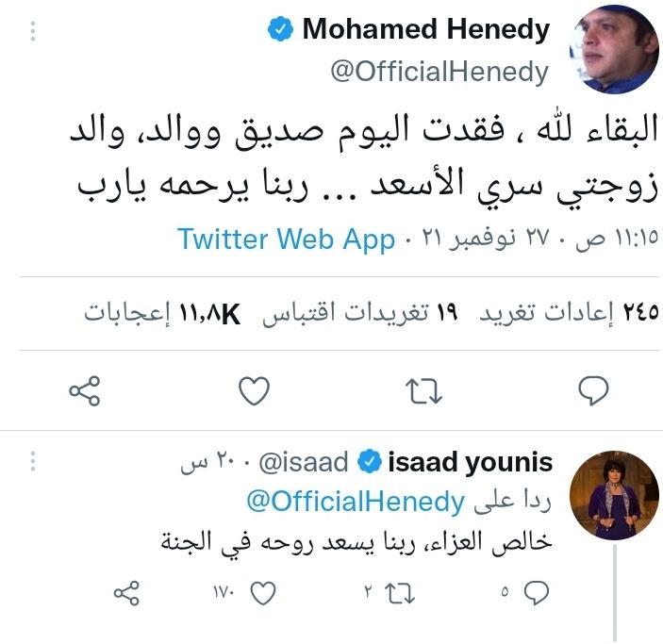Open more options for isaad younis reply
The width and height of the screenshot is (663, 644).
[x=33, y=463]
